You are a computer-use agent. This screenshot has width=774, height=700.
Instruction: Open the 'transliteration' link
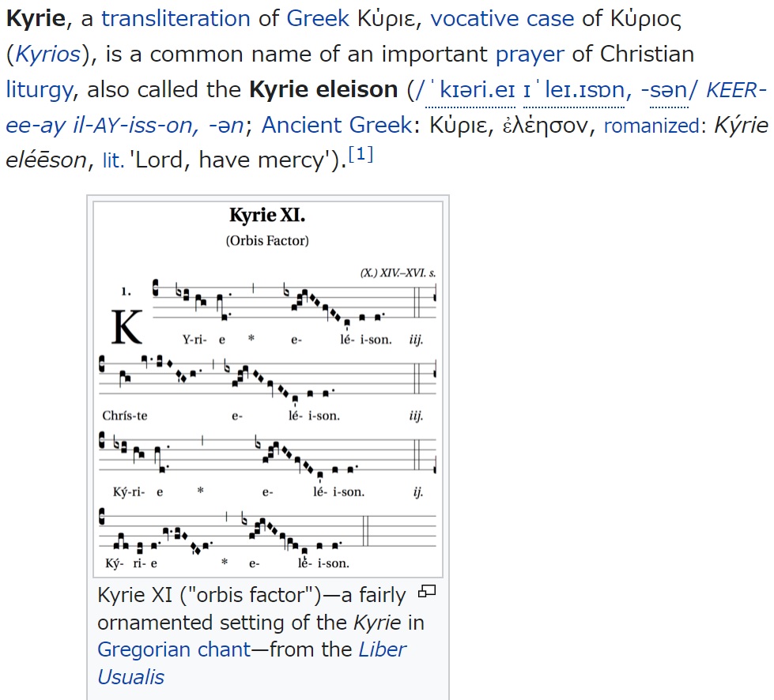176,18
